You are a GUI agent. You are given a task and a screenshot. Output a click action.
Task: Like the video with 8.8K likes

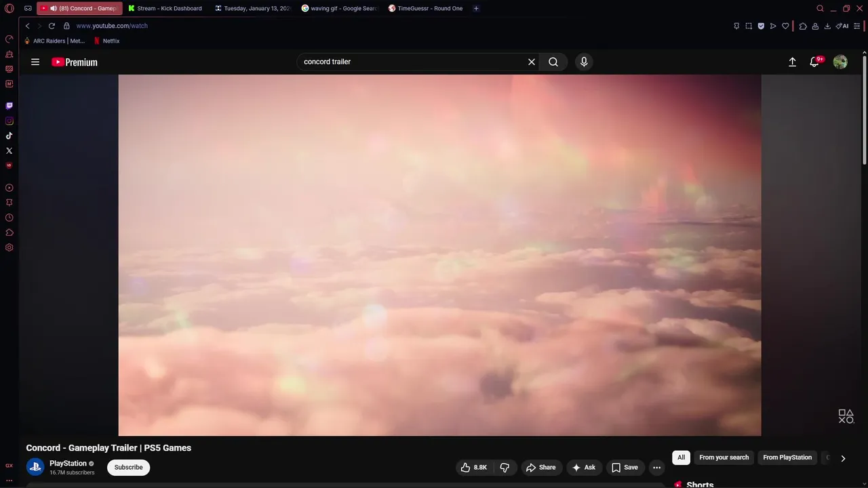474,468
